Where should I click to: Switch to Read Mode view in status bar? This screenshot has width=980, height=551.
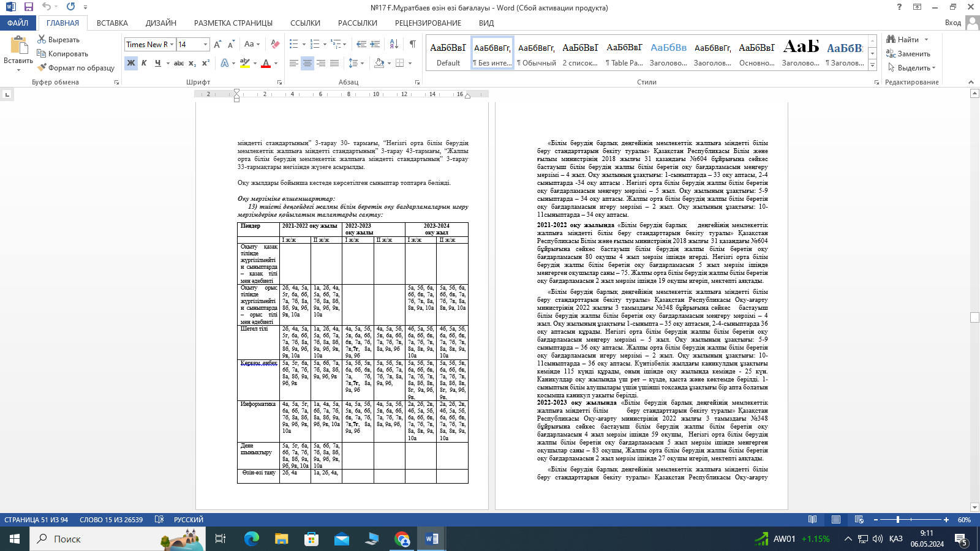click(x=812, y=520)
